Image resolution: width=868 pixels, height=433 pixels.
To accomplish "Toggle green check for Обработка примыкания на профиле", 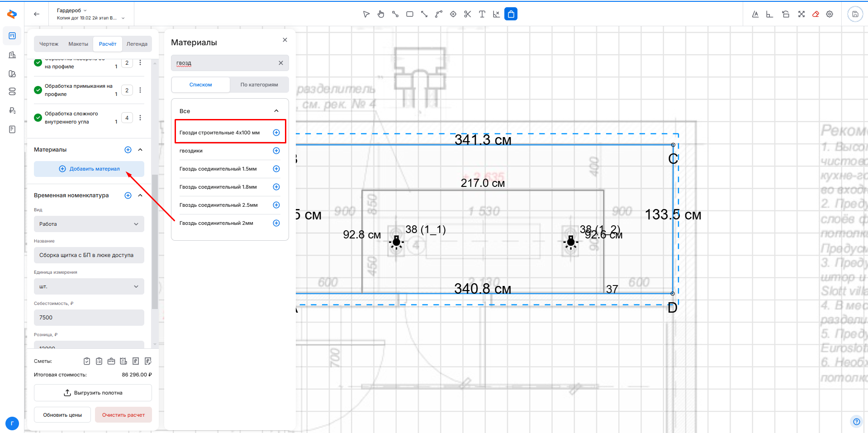I will (x=38, y=90).
